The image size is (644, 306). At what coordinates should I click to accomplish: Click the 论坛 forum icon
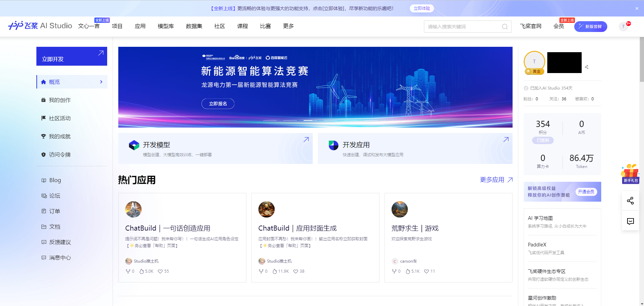(x=44, y=196)
